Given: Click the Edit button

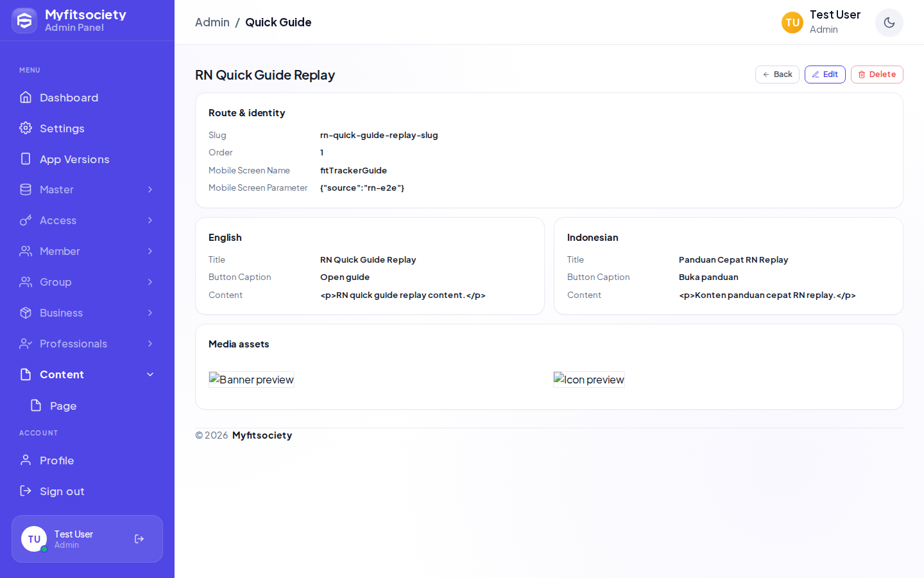Looking at the screenshot, I should pos(825,74).
